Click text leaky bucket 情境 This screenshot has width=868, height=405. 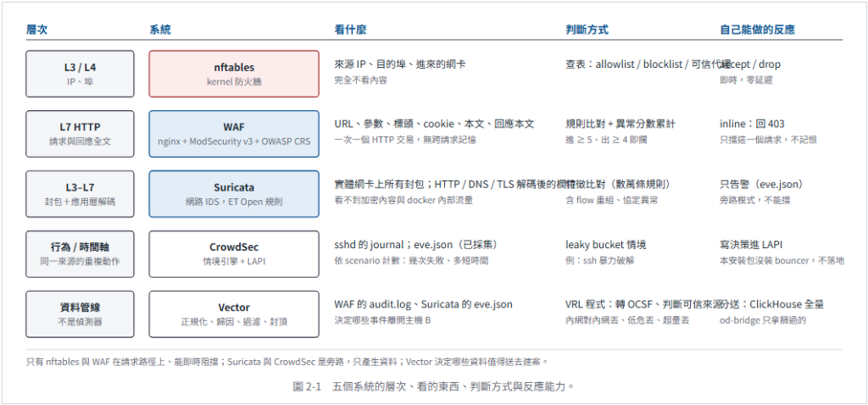605,244
